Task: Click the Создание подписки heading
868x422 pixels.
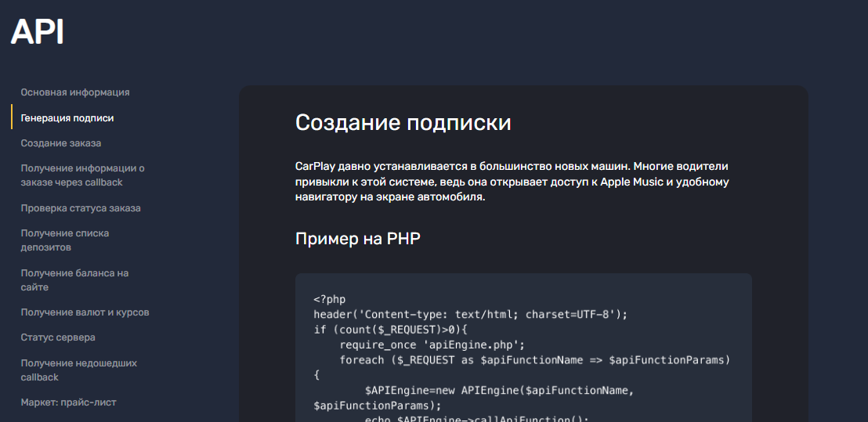Action: (403, 123)
